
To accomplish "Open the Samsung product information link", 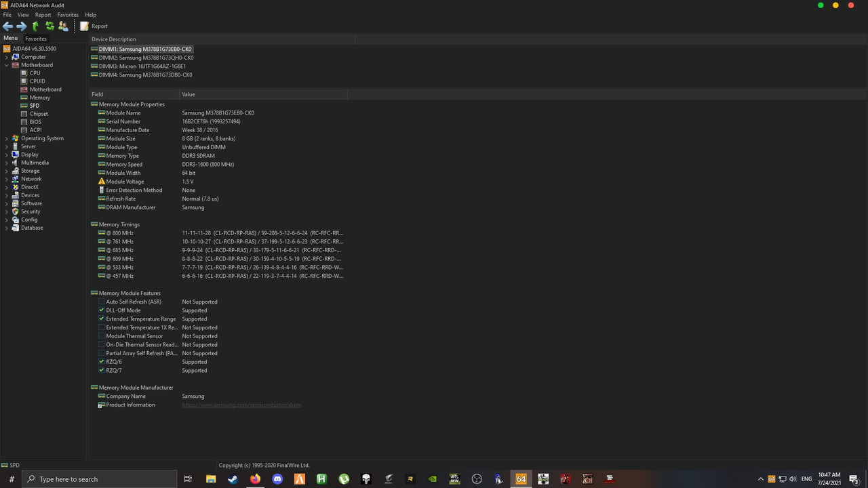I will 241,405.
